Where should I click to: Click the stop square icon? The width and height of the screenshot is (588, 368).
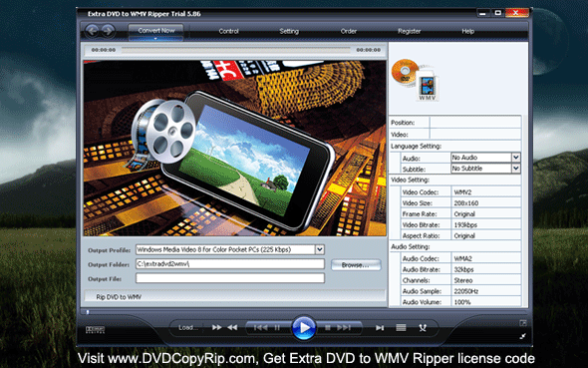[327, 327]
